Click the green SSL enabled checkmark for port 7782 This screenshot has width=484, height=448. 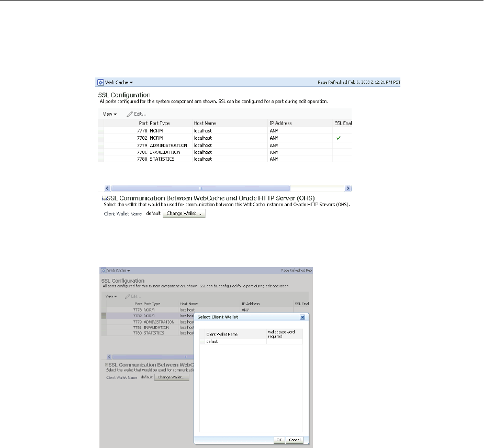point(339,138)
